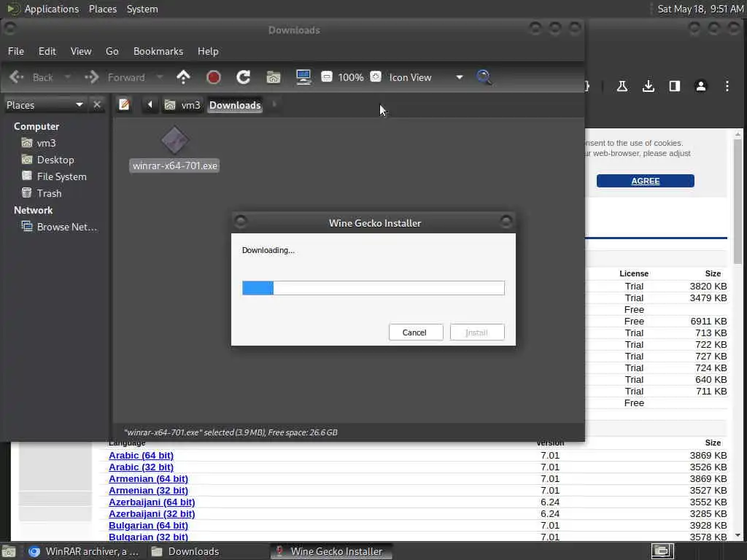Open the View menu
747x560 pixels.
pyautogui.click(x=81, y=51)
